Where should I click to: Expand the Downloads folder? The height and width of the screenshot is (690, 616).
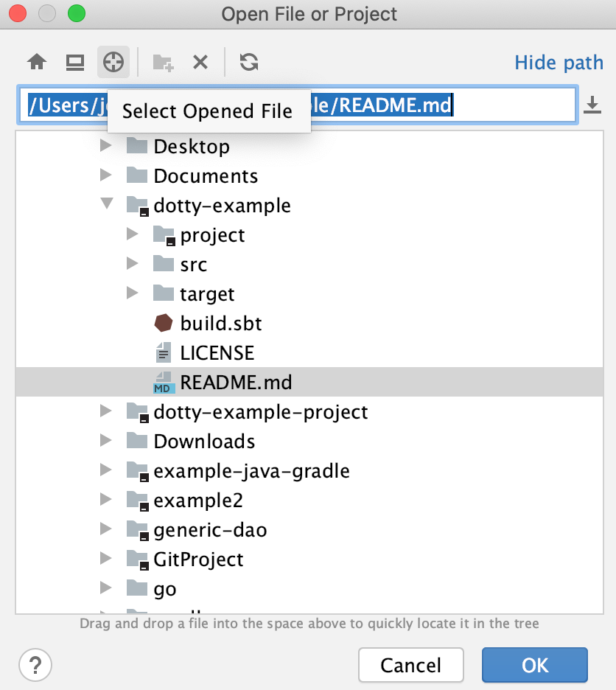pos(107,441)
